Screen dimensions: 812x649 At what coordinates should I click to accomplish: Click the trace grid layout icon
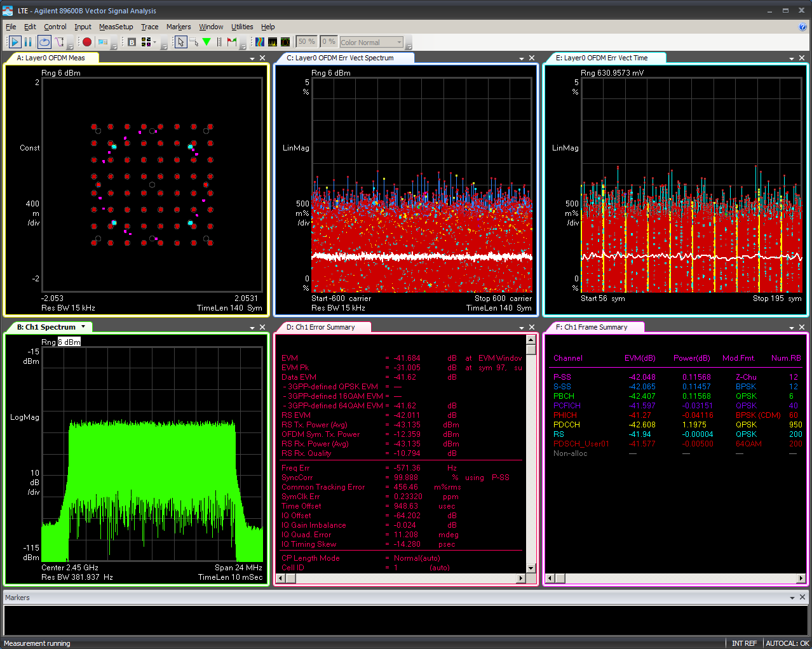146,42
